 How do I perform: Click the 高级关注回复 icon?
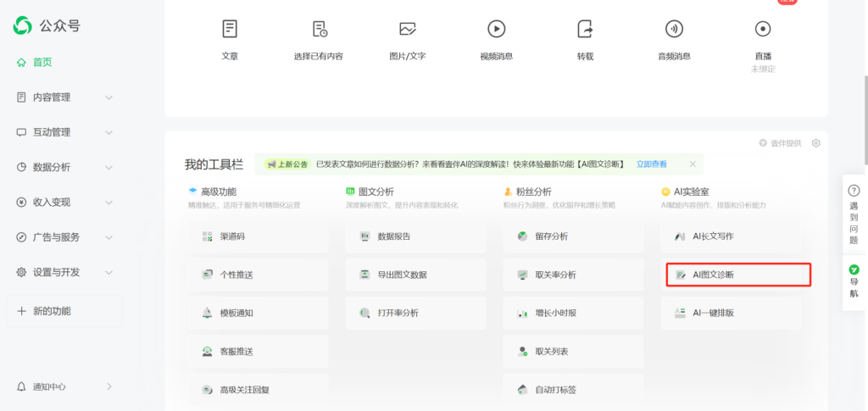click(x=208, y=390)
